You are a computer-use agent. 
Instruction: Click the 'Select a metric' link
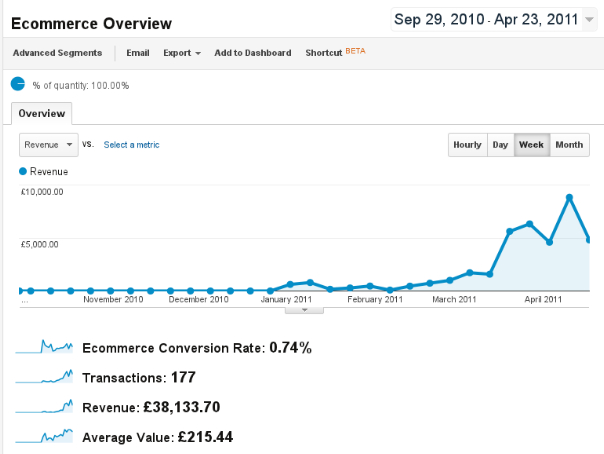131,145
